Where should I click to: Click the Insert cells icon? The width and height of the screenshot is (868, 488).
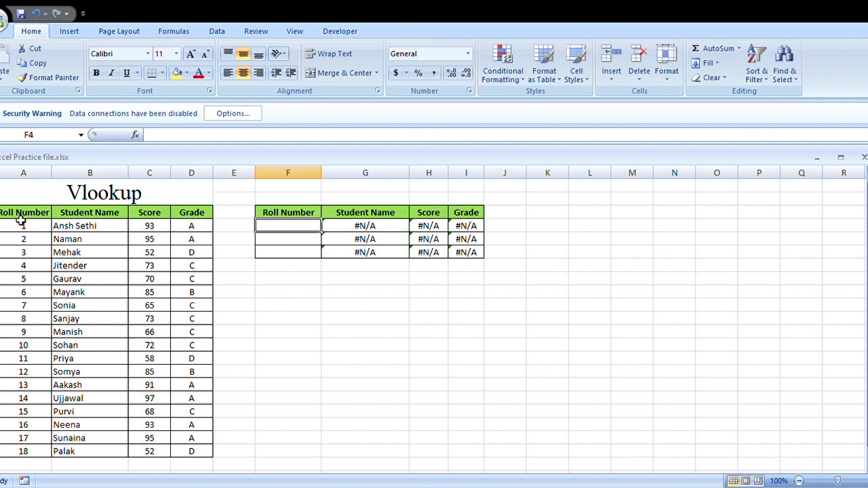pyautogui.click(x=611, y=54)
